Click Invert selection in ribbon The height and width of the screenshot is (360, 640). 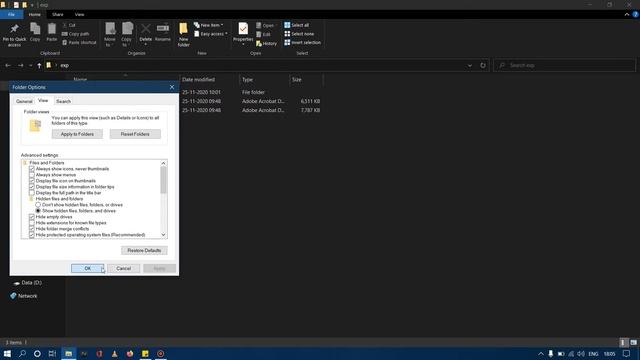pos(302,42)
